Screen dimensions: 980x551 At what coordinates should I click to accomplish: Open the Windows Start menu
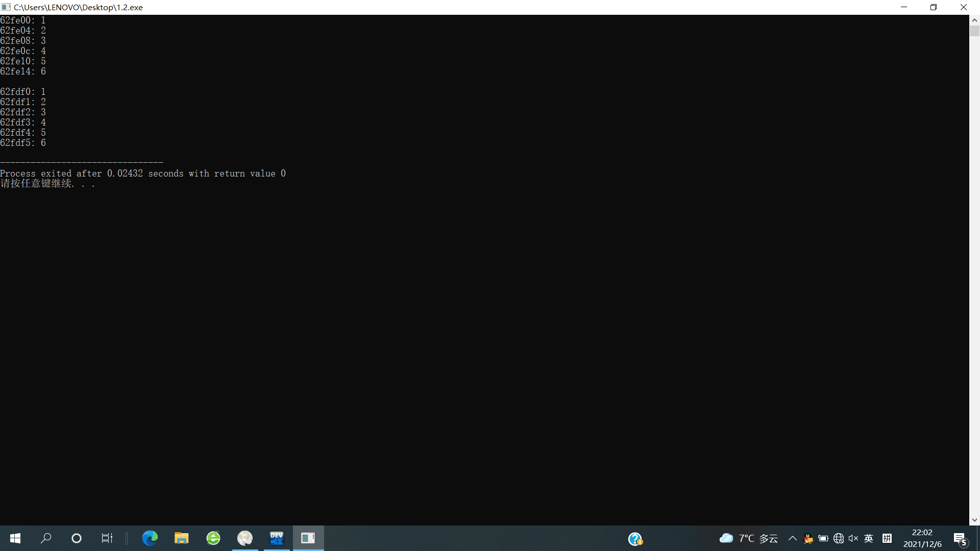coord(15,538)
